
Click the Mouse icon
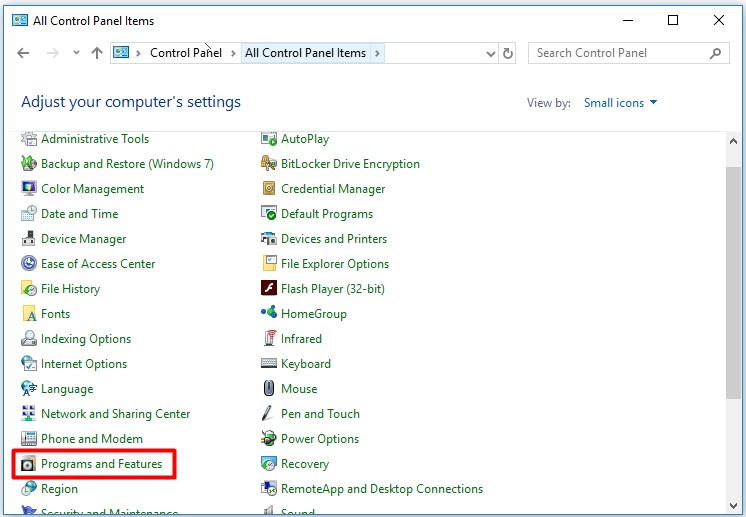(x=269, y=389)
